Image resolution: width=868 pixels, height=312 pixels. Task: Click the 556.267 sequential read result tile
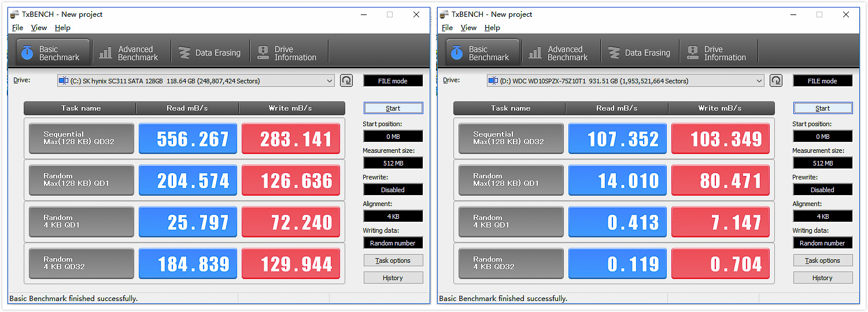[188, 139]
